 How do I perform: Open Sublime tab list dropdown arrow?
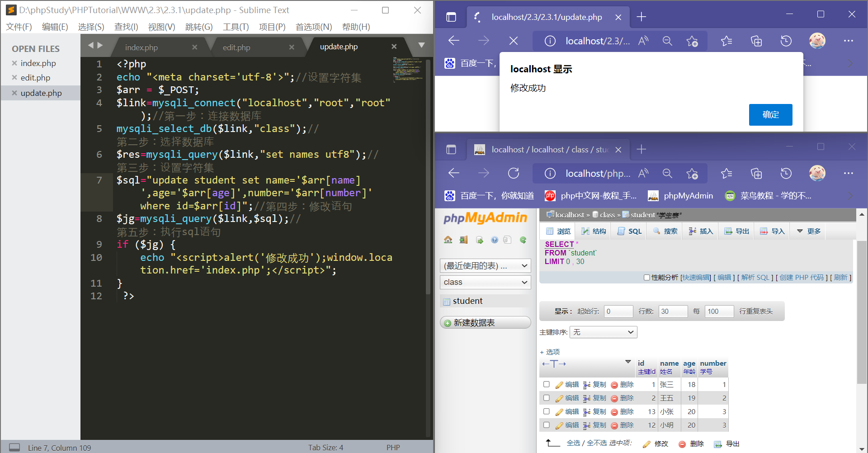click(x=421, y=45)
